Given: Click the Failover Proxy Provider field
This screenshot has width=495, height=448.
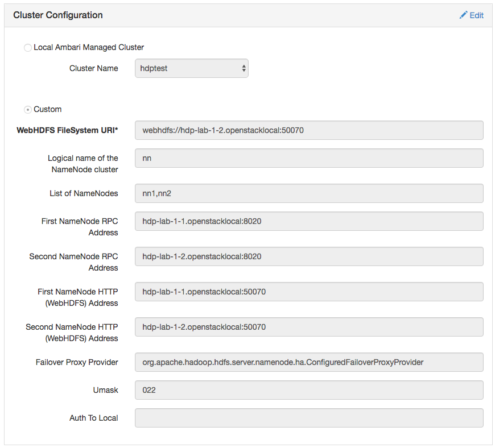Looking at the screenshot, I should click(309, 362).
